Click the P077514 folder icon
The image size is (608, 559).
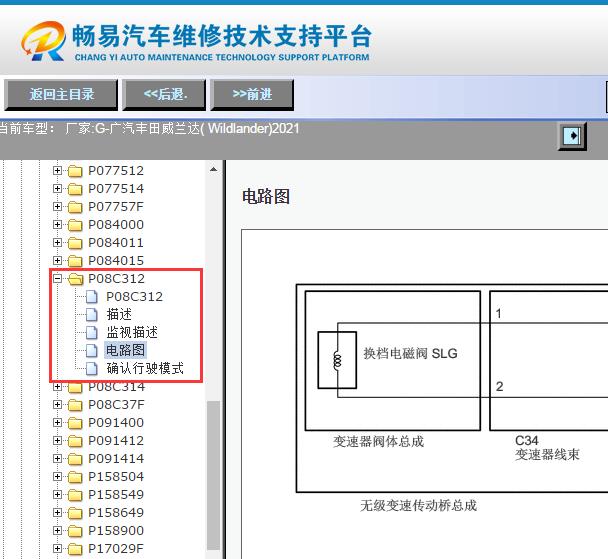click(x=75, y=189)
